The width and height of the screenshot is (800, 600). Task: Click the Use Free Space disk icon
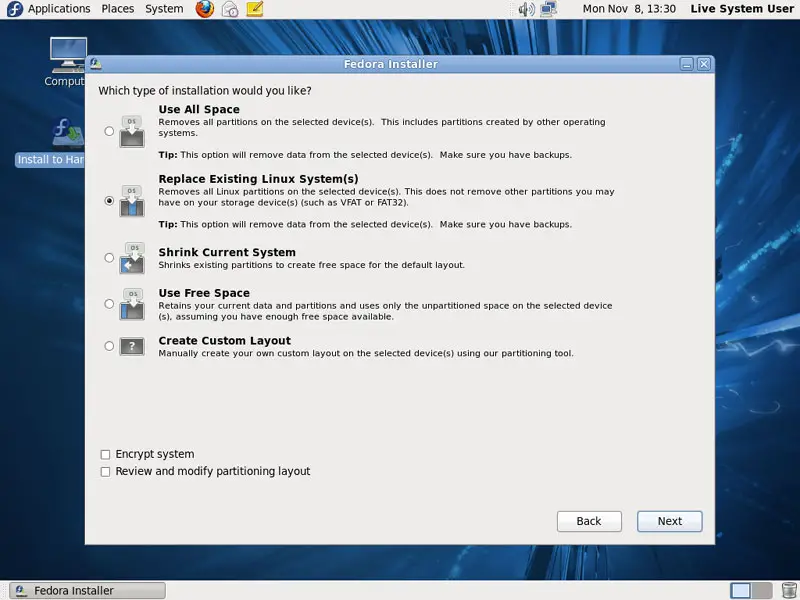click(132, 305)
